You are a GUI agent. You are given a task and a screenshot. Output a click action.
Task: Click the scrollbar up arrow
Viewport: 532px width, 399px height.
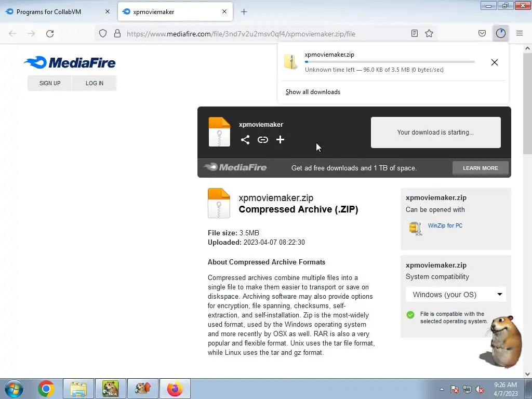pyautogui.click(x=527, y=48)
